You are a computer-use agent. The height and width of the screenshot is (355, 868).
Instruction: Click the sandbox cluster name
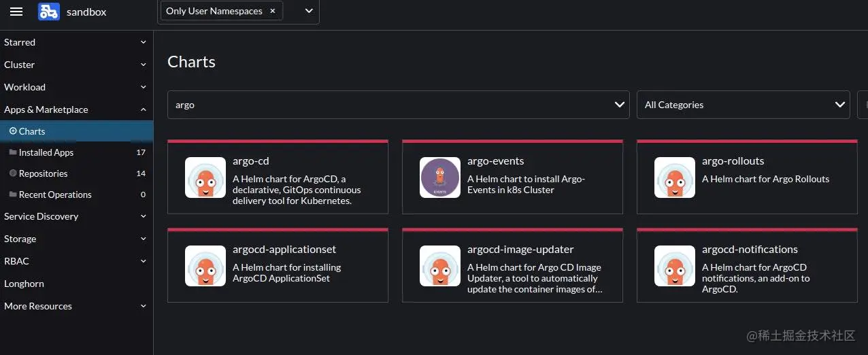[86, 12]
